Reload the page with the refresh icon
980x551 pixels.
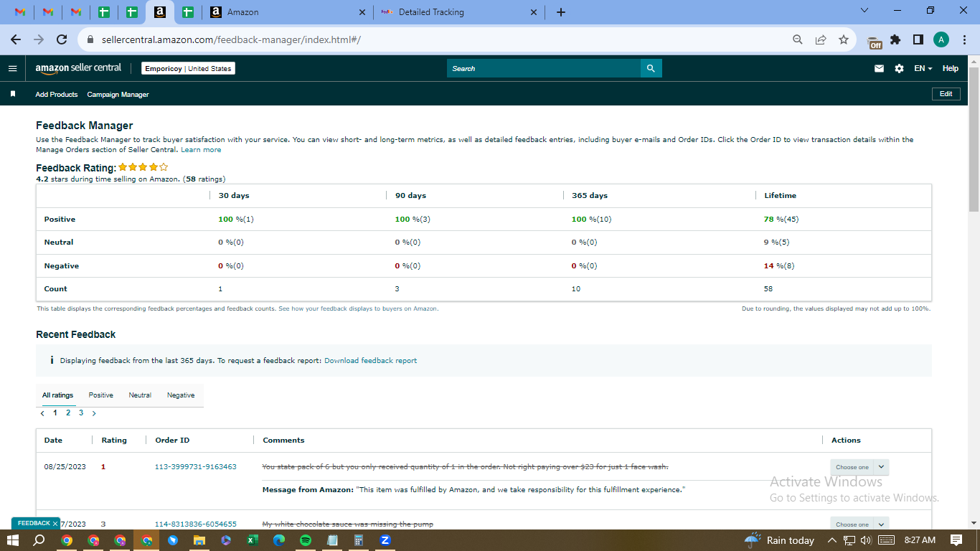[x=62, y=39]
